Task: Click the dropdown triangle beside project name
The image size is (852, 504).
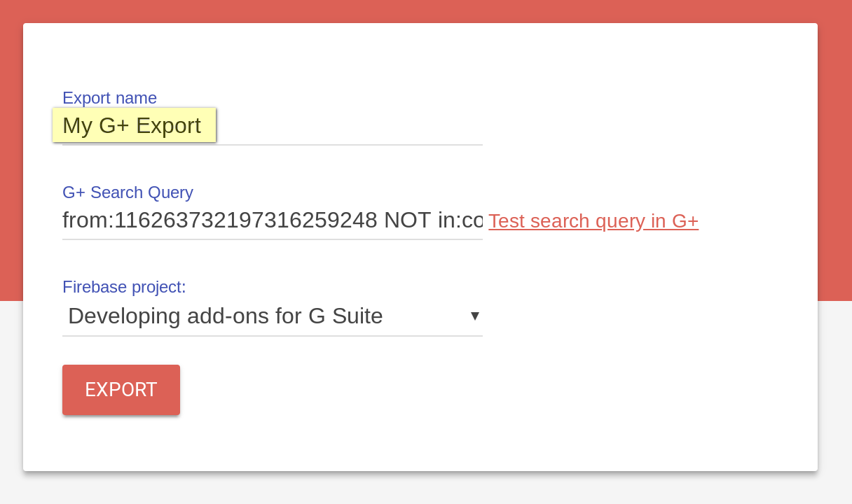Action: pyautogui.click(x=475, y=316)
